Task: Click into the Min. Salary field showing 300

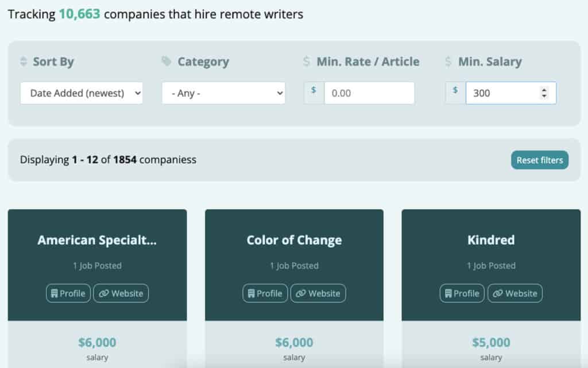Action: click(500, 93)
